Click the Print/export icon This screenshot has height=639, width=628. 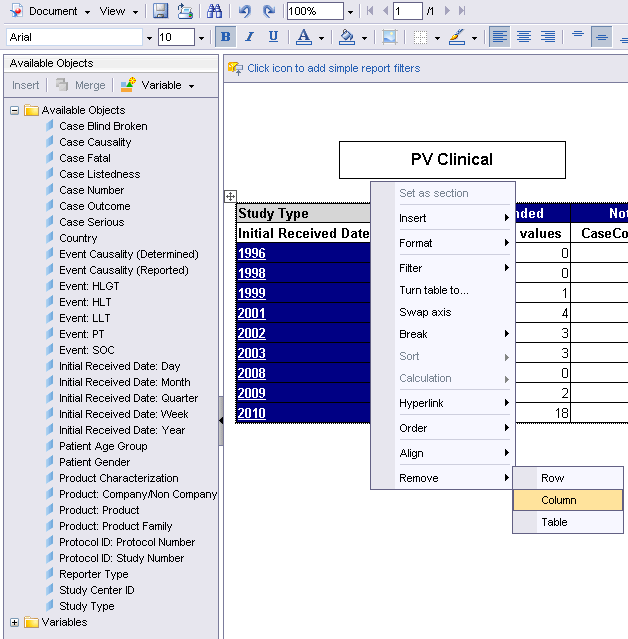pos(185,11)
